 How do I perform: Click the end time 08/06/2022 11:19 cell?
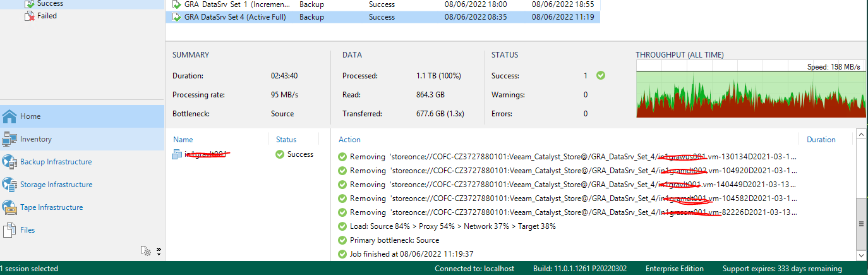click(x=562, y=17)
